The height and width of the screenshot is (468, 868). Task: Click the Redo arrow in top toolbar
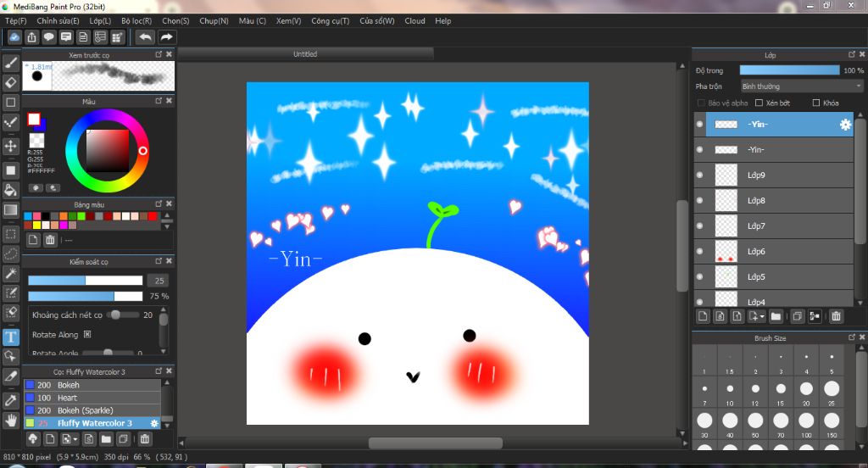point(166,37)
